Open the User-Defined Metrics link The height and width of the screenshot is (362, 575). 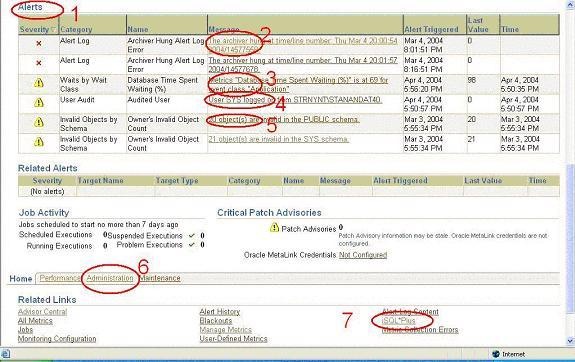pos(233,339)
